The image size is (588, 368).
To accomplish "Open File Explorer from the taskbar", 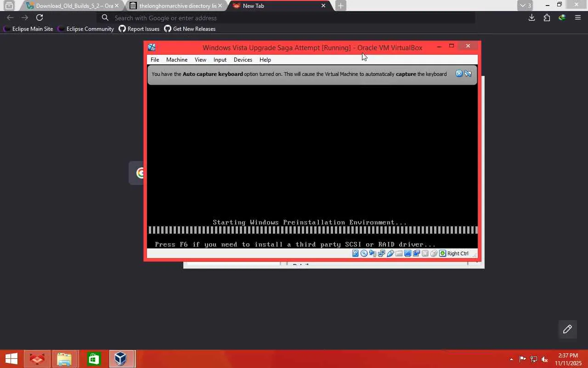I will click(x=64, y=359).
